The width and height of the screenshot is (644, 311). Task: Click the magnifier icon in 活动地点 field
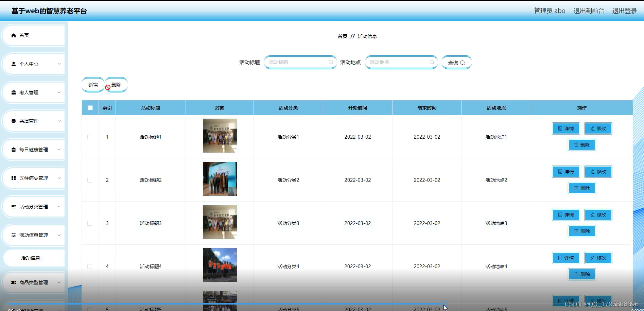coord(432,62)
